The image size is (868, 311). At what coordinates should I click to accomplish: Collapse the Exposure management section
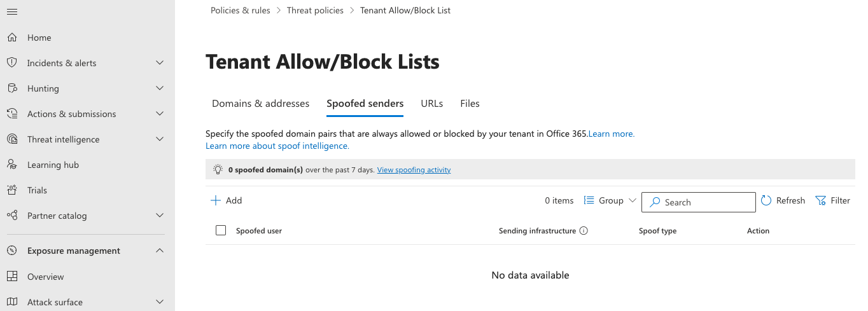pyautogui.click(x=160, y=251)
